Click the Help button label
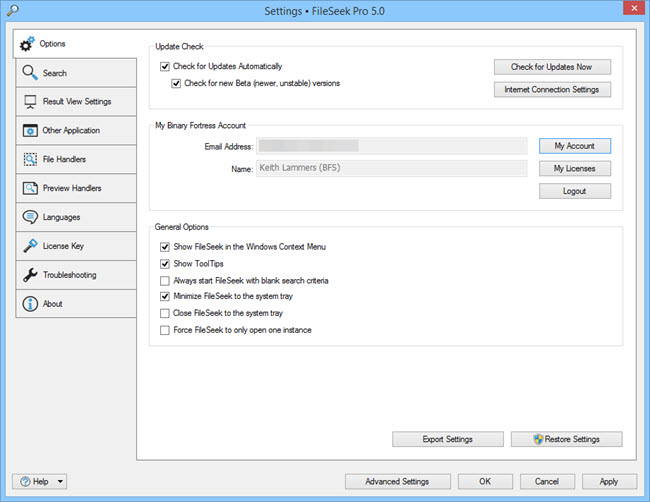 (x=41, y=482)
